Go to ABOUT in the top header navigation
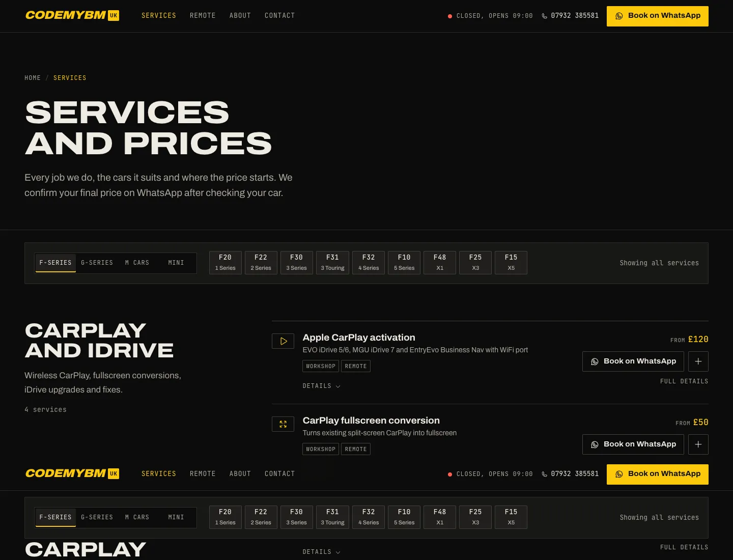This screenshot has width=733, height=560. [240, 16]
